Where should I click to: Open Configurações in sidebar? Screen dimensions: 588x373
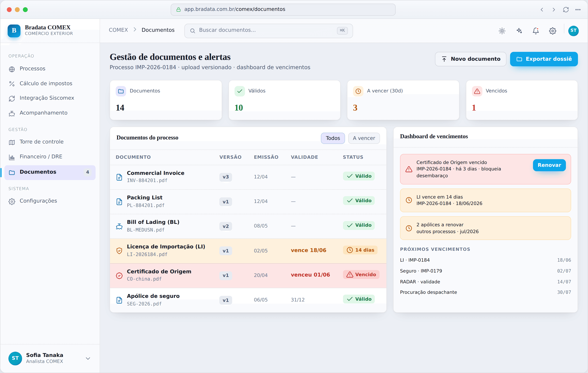50,201
